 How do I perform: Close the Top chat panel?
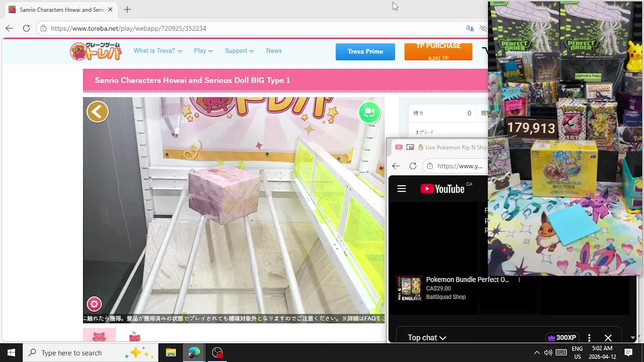tap(608, 338)
